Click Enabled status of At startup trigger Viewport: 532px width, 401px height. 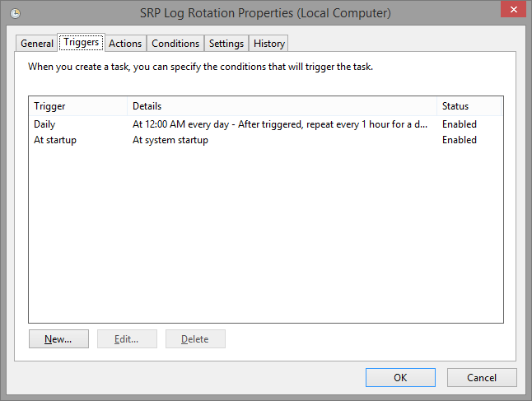click(x=459, y=140)
